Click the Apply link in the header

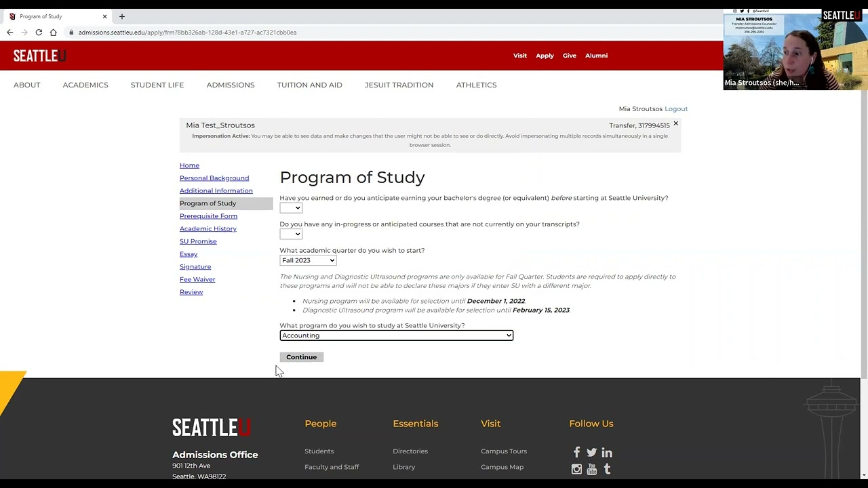(545, 56)
